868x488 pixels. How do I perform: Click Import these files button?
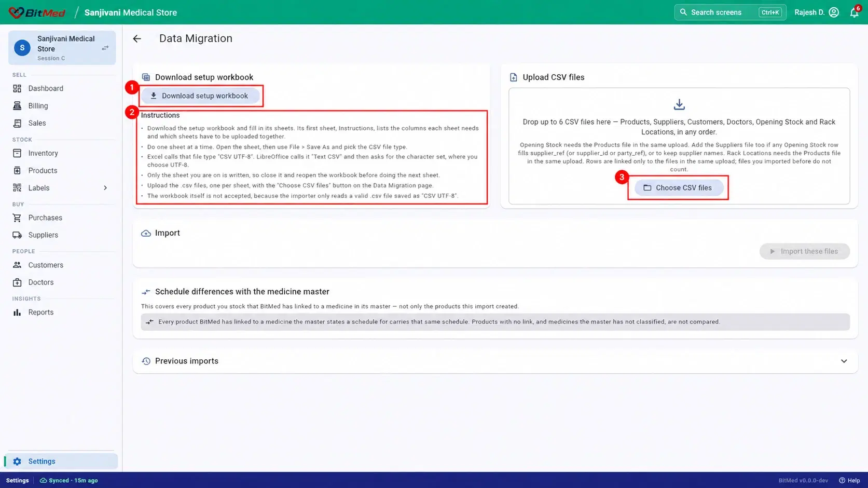(804, 251)
